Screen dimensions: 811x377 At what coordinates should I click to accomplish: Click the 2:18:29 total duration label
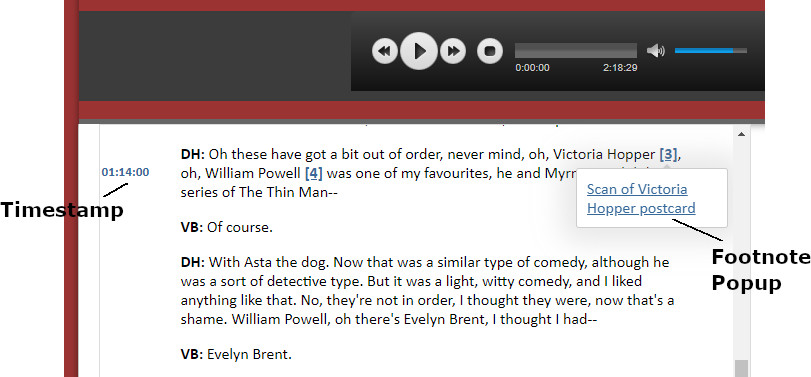(x=620, y=68)
